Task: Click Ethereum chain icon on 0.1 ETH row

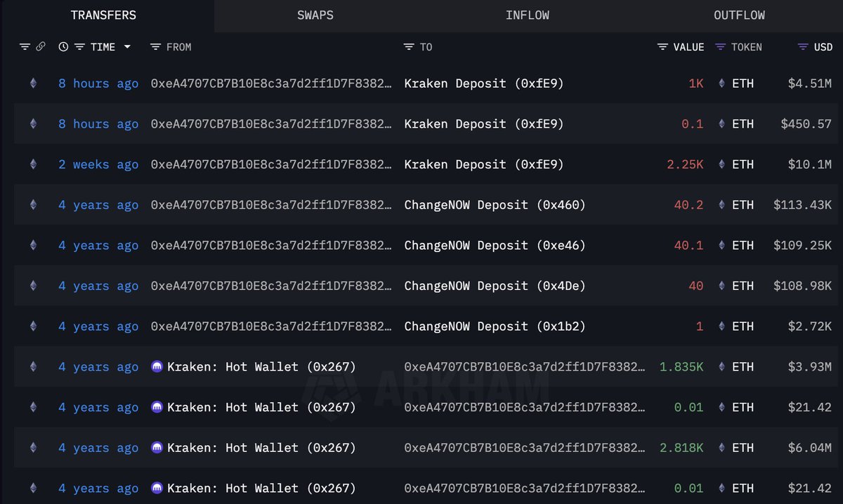Action: pos(33,124)
